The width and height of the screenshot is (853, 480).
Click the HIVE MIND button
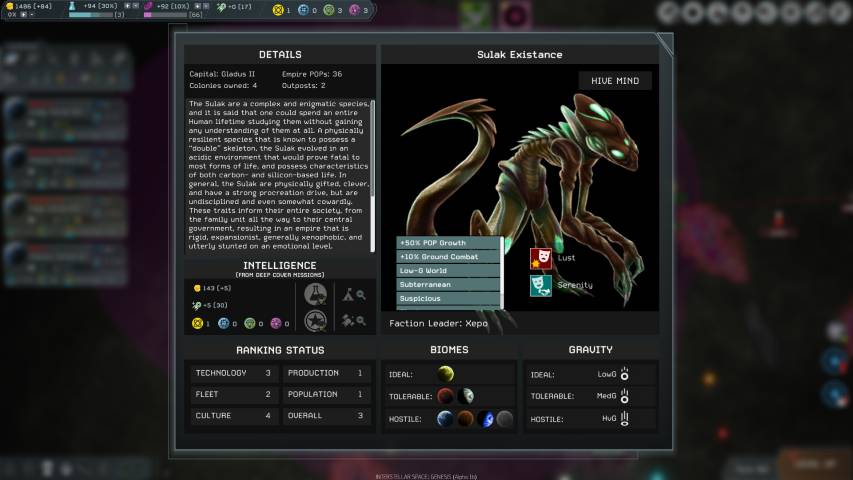point(615,81)
